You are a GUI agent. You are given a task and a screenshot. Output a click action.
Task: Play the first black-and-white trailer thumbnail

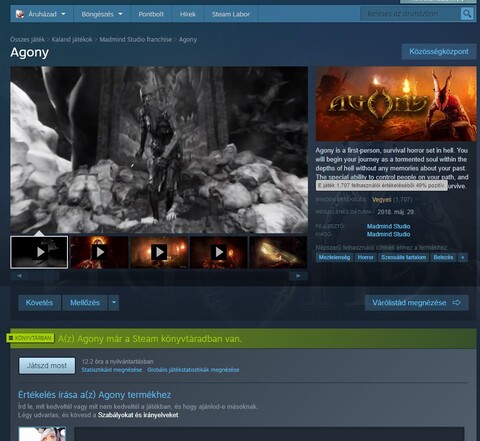click(39, 252)
